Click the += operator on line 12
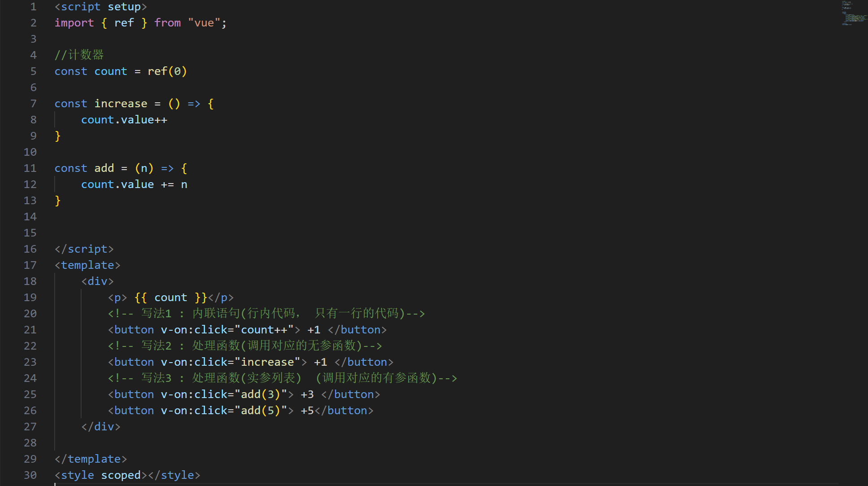This screenshot has width=868, height=486. pyautogui.click(x=167, y=184)
